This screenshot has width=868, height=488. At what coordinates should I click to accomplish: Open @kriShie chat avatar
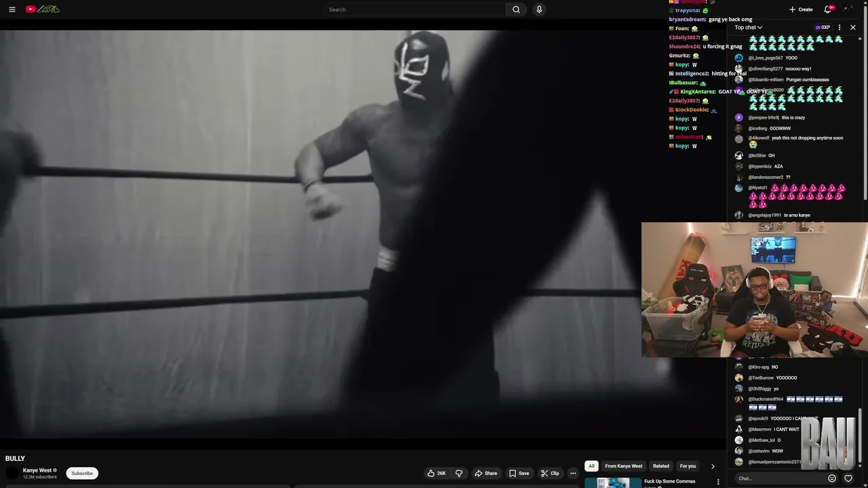coord(738,155)
